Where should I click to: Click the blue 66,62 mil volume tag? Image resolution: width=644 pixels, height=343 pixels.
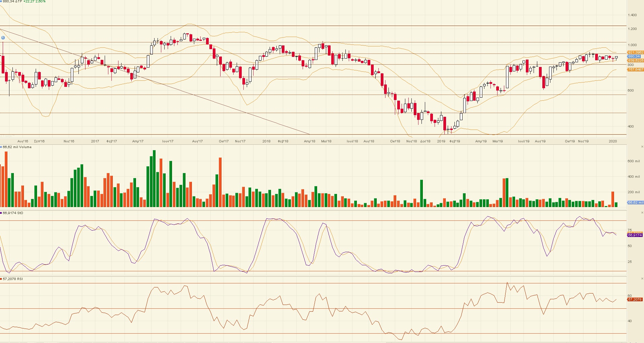pos(636,203)
